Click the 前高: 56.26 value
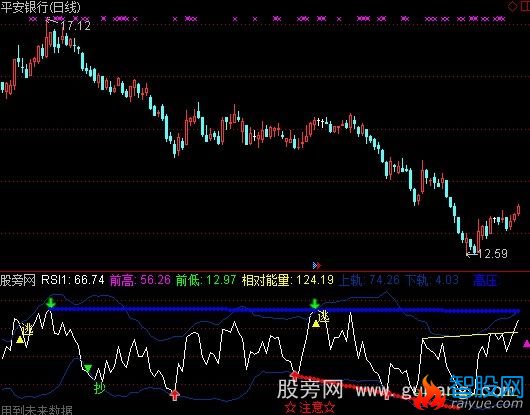 140,280
